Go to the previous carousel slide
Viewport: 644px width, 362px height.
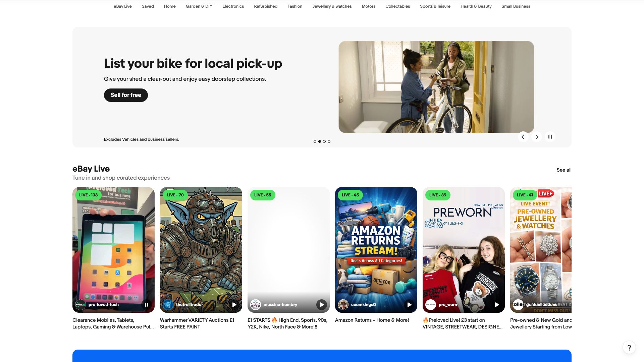(523, 137)
